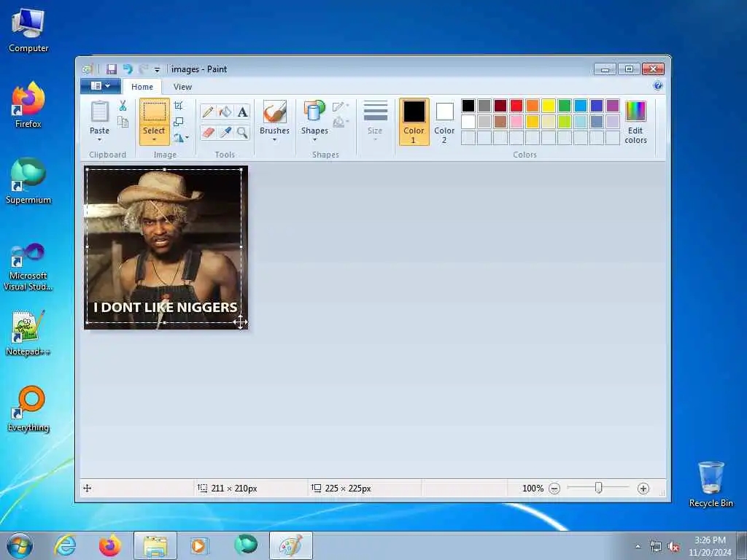Pick the yellow color swatch
747x560 pixels.
[549, 106]
